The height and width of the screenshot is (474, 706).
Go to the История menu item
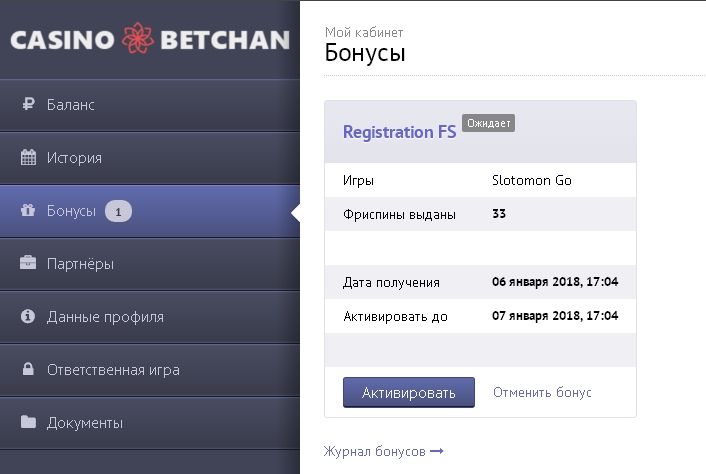pyautogui.click(x=74, y=158)
